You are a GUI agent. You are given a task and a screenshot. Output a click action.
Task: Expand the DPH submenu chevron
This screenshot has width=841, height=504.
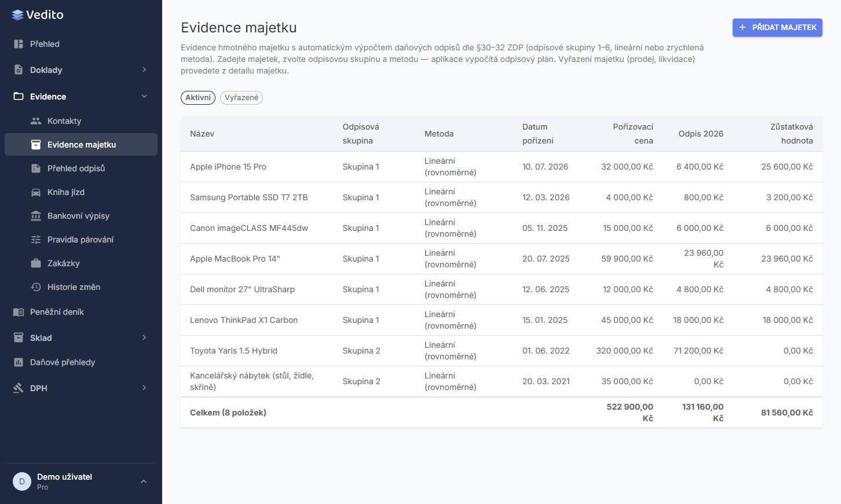pyautogui.click(x=144, y=388)
